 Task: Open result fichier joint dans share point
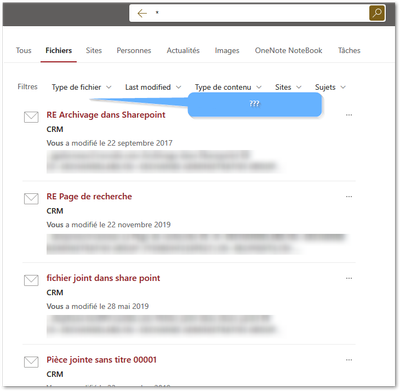pyautogui.click(x=103, y=278)
